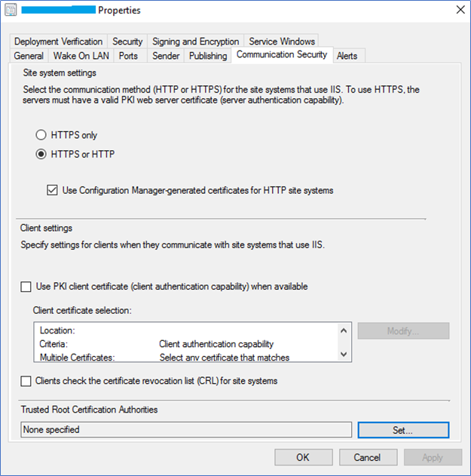Screen dimensions: 471x476
Task: Click the Cancel button
Action: click(x=368, y=457)
